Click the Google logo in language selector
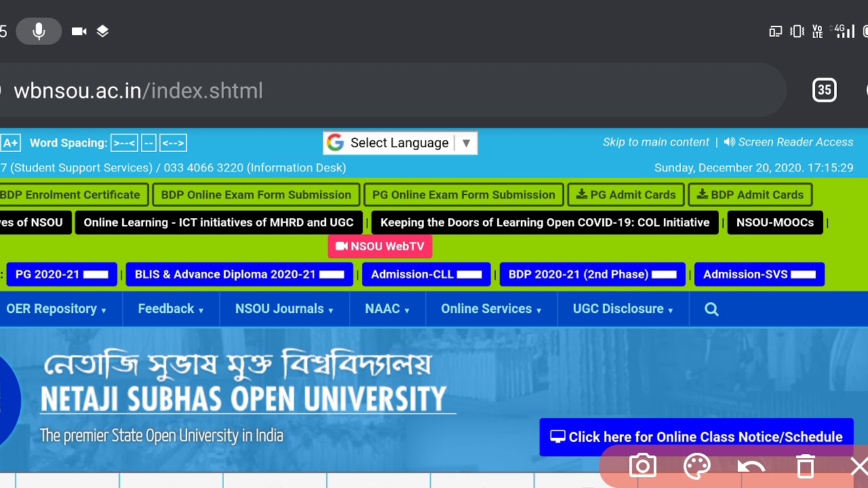 click(x=335, y=142)
